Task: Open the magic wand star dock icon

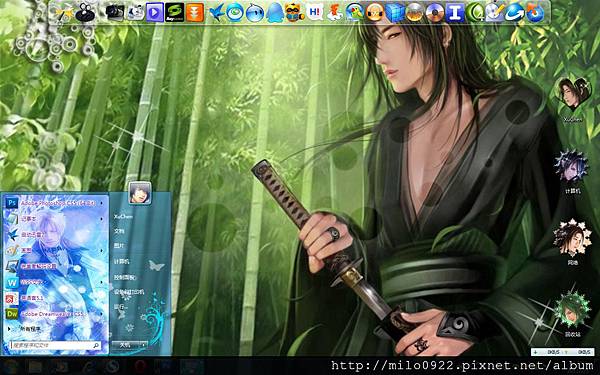Action: pos(63,13)
